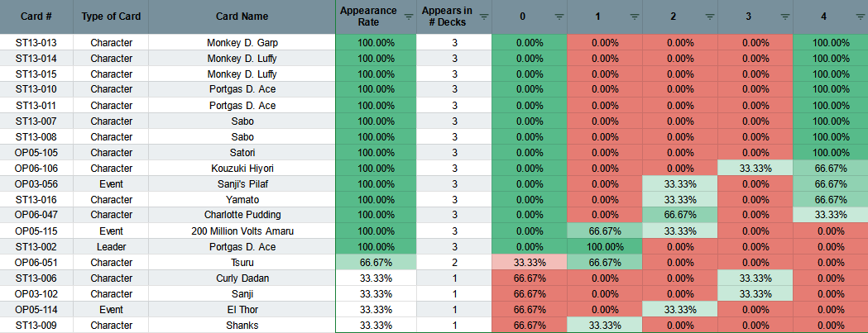The height and width of the screenshot is (333, 868).
Task: Click the Card Name column header
Action: click(242, 17)
